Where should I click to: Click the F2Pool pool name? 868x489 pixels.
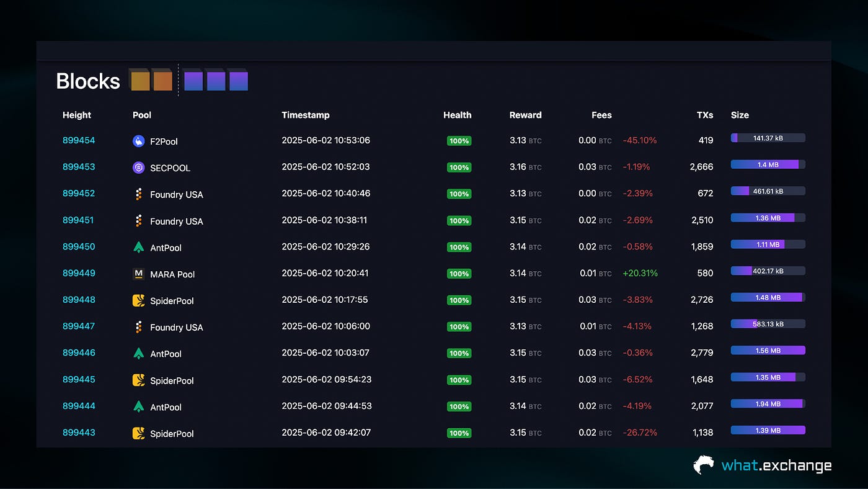(164, 141)
